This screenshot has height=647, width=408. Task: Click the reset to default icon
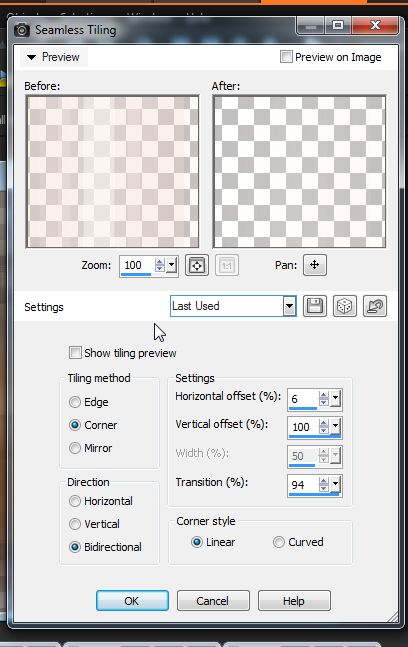point(375,306)
